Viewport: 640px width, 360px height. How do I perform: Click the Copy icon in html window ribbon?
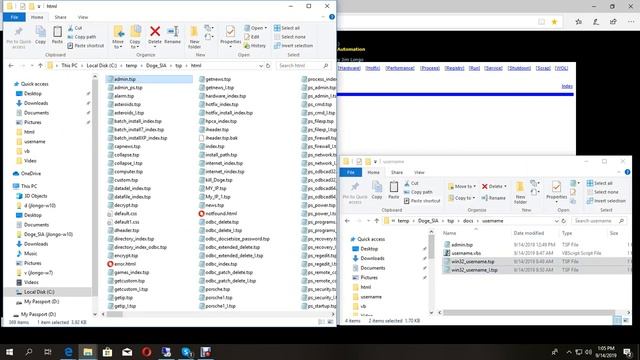[40, 35]
